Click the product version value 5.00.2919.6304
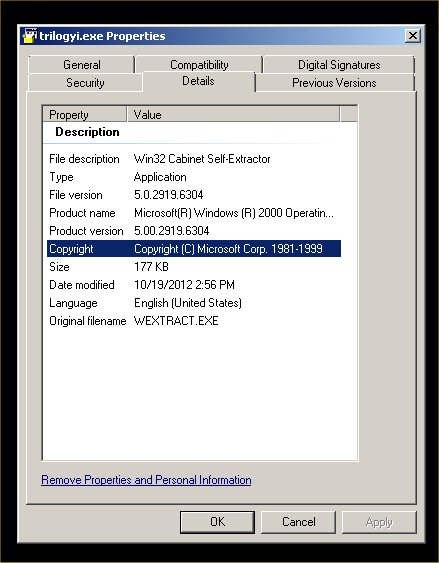439x563 pixels. tap(172, 231)
